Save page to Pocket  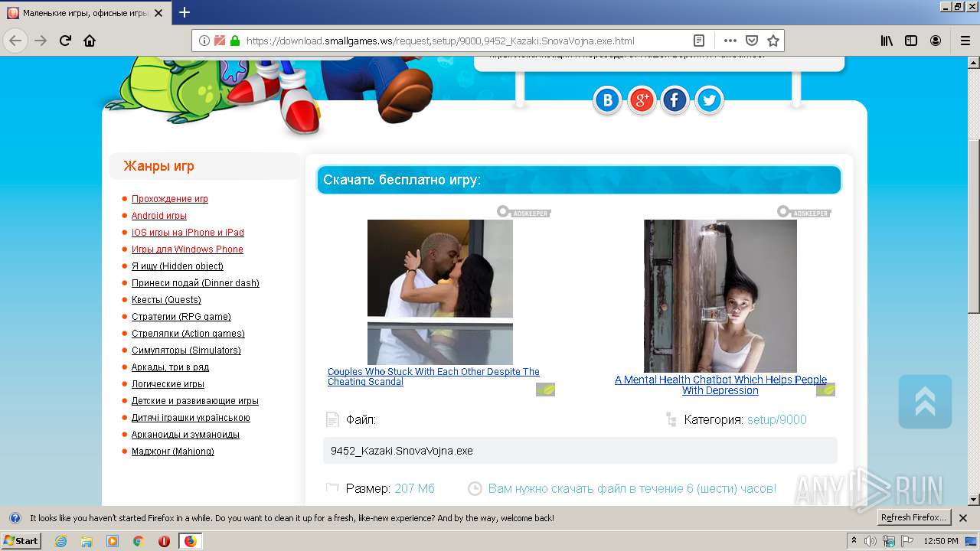click(x=752, y=41)
